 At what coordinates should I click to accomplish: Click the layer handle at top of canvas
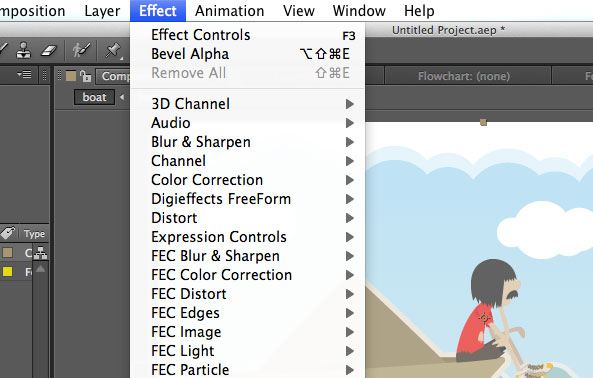point(483,122)
